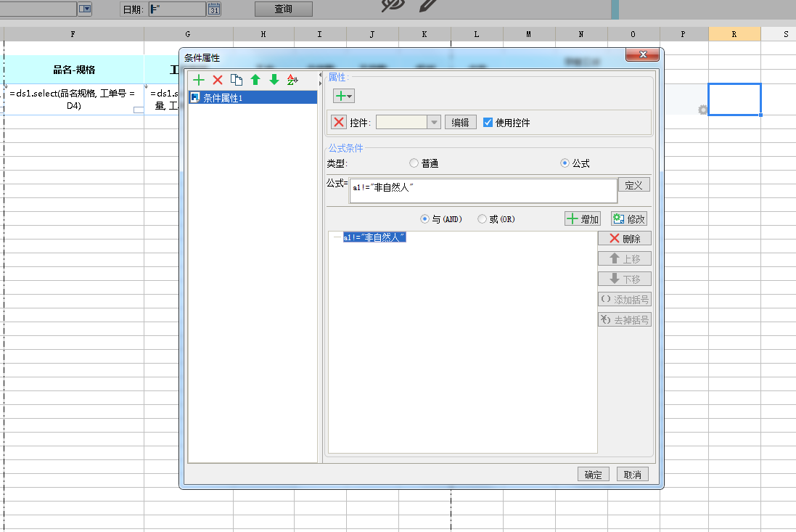The image size is (796, 532).
Task: Click inside the 公式 formula input field
Action: coord(483,190)
